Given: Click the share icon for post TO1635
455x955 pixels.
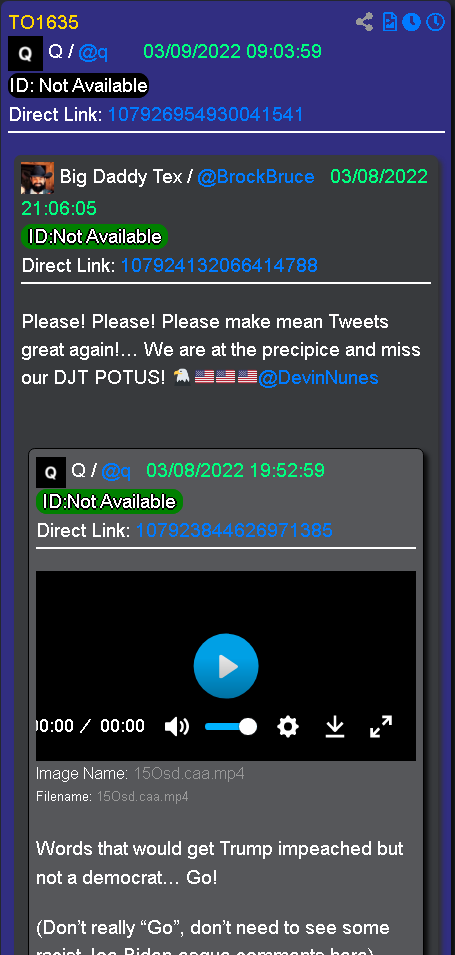Looking at the screenshot, I should (x=364, y=23).
